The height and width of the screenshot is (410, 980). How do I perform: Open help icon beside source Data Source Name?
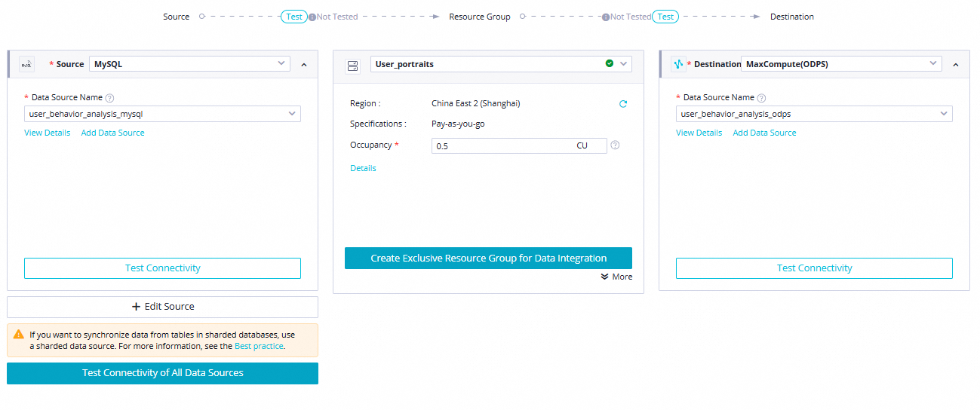(x=109, y=98)
